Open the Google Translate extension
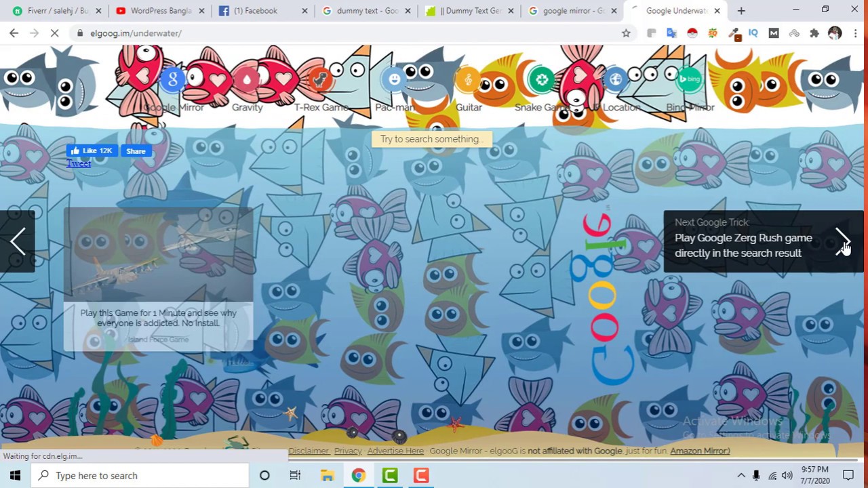This screenshot has height=488, width=868. click(671, 33)
